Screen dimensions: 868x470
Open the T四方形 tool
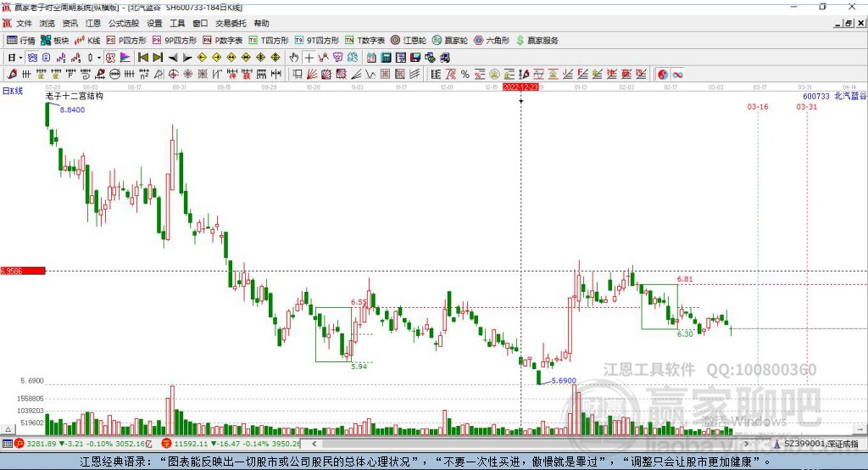point(269,41)
